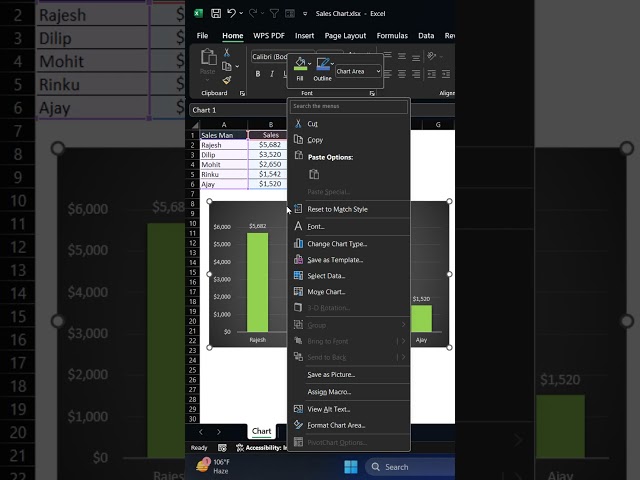Open the Chart Area element selector
Viewport: 640px width, 480px height.
click(358, 71)
